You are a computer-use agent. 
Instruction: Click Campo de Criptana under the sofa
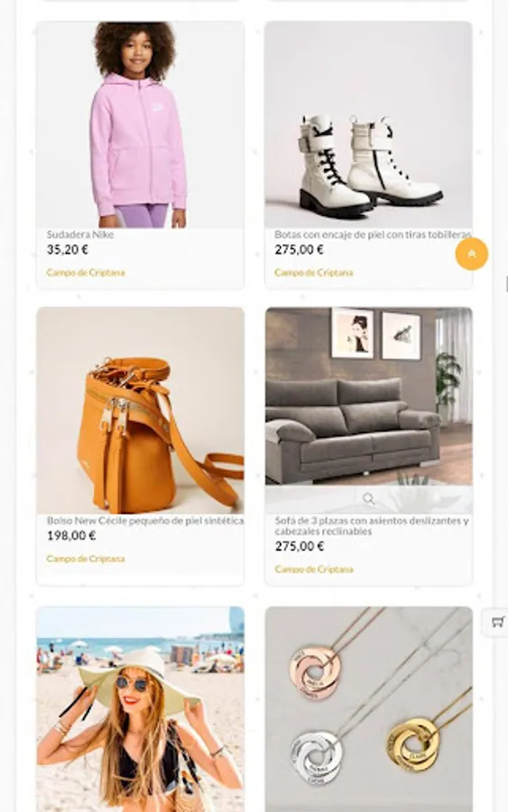[x=314, y=569]
